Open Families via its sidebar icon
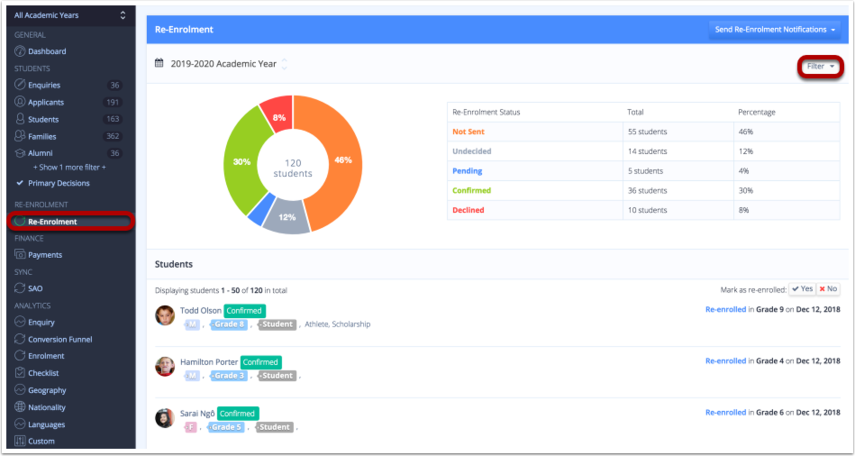Viewport: 855px width, 456px height. pyautogui.click(x=19, y=136)
